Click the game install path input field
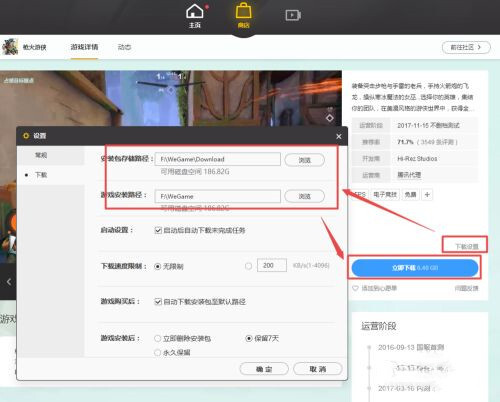Image resolution: width=500 pixels, height=402 pixels. click(217, 196)
